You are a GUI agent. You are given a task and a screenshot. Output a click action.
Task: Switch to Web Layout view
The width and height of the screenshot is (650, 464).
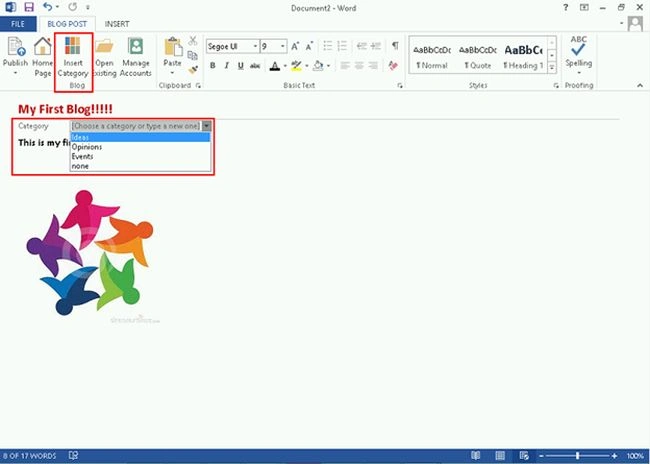click(524, 456)
